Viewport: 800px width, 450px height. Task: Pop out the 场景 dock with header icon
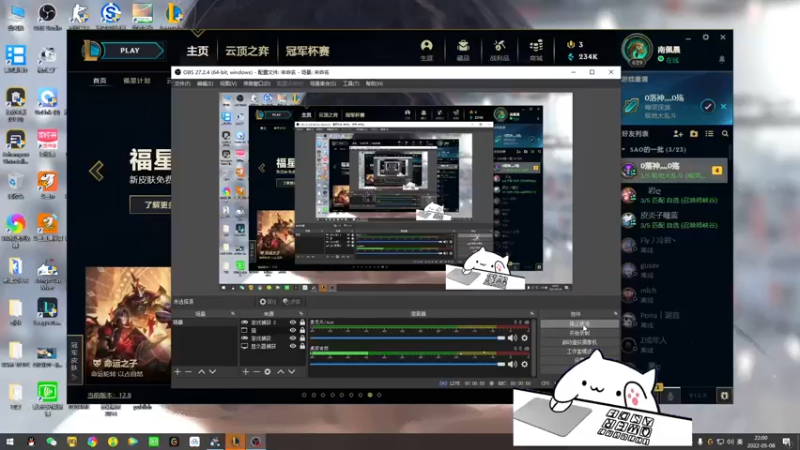(x=233, y=314)
